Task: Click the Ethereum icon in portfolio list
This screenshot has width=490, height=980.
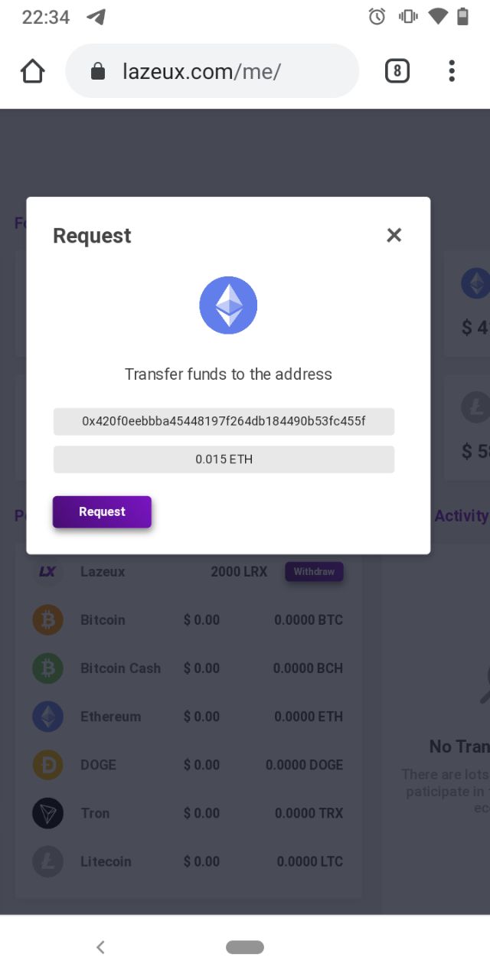Action: (47, 717)
